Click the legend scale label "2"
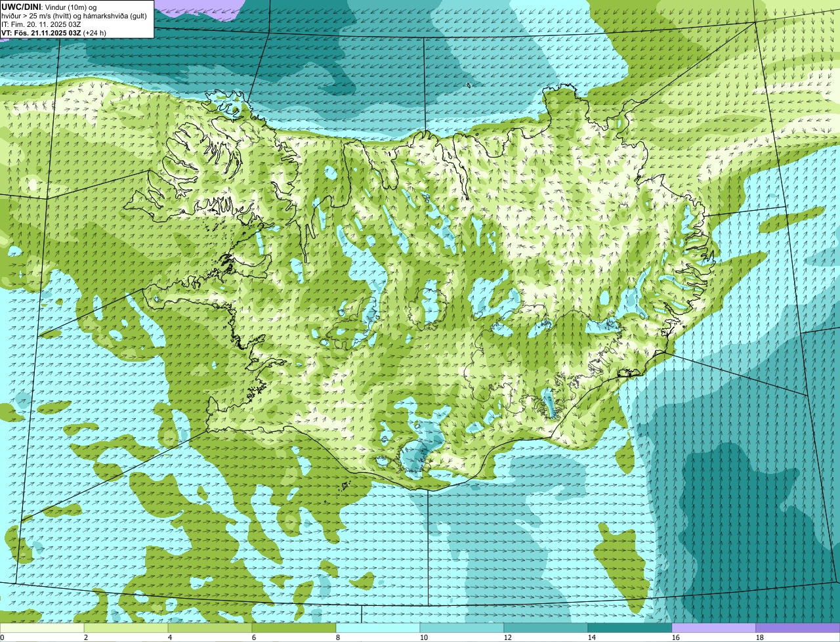 click(86, 637)
